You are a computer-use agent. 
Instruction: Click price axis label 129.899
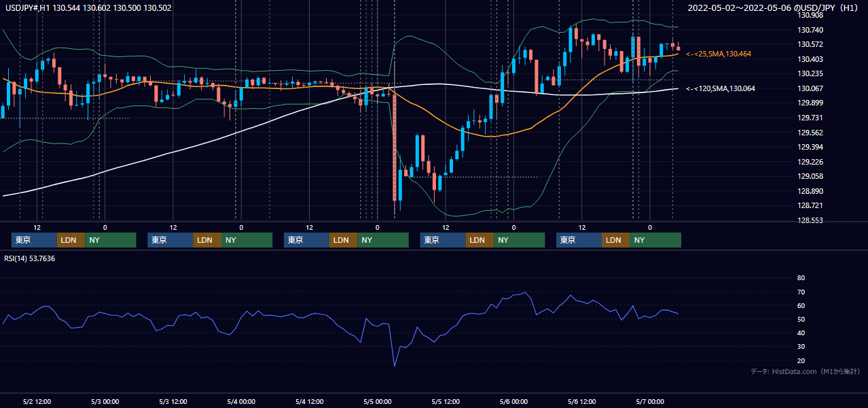point(810,103)
